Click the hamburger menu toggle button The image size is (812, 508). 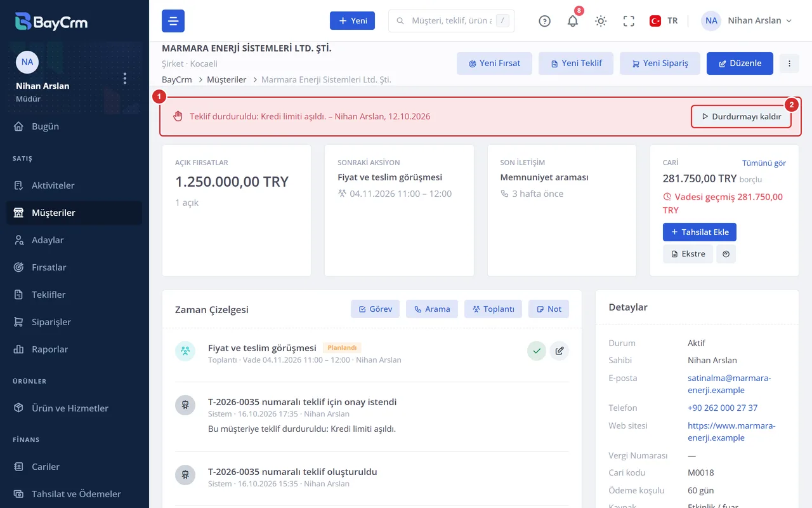(173, 21)
